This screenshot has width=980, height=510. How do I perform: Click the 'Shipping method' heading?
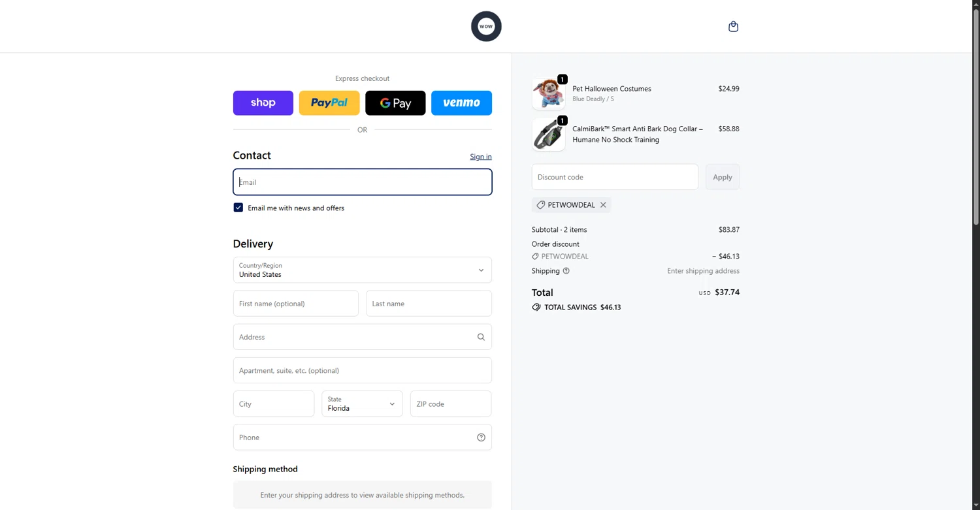click(x=265, y=469)
